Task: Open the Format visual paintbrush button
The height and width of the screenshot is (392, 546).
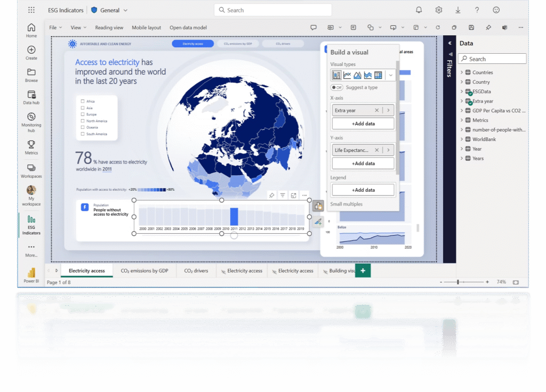Action: [x=318, y=222]
